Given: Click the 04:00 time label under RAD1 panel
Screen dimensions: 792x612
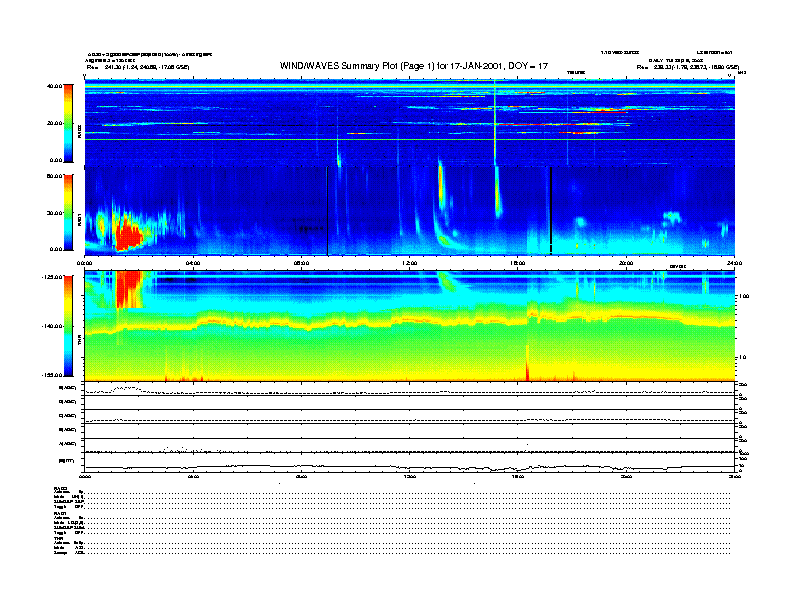Looking at the screenshot, I should 193,263.
